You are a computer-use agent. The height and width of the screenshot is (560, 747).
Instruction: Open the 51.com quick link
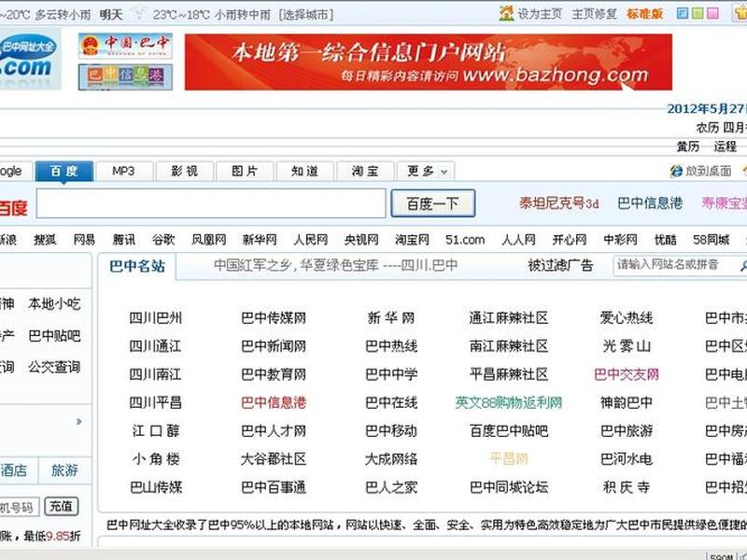[465, 240]
